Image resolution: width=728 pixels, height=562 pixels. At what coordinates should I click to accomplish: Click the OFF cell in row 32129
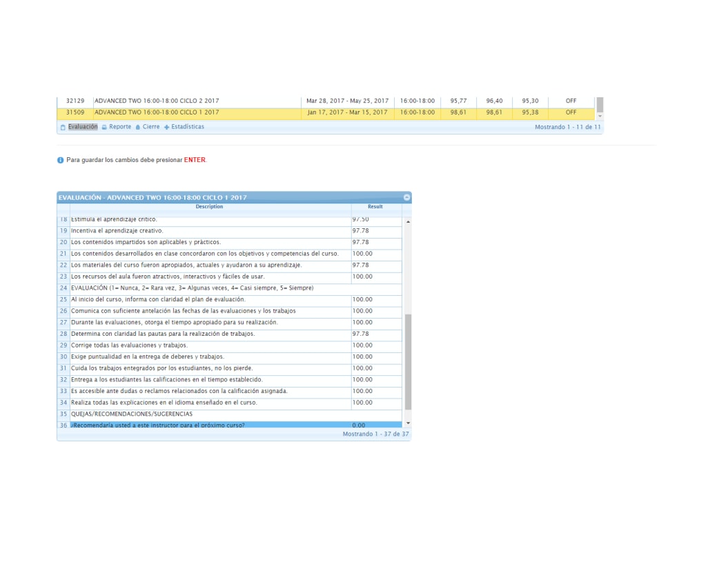pyautogui.click(x=571, y=101)
